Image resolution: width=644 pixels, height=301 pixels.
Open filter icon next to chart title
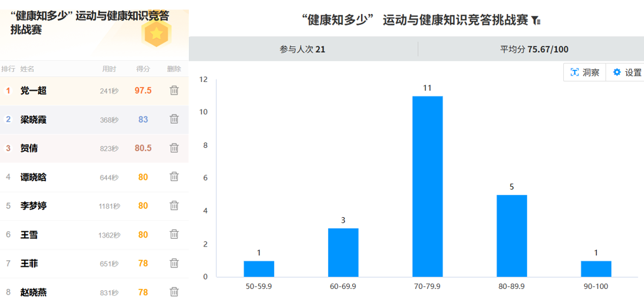tap(536, 20)
